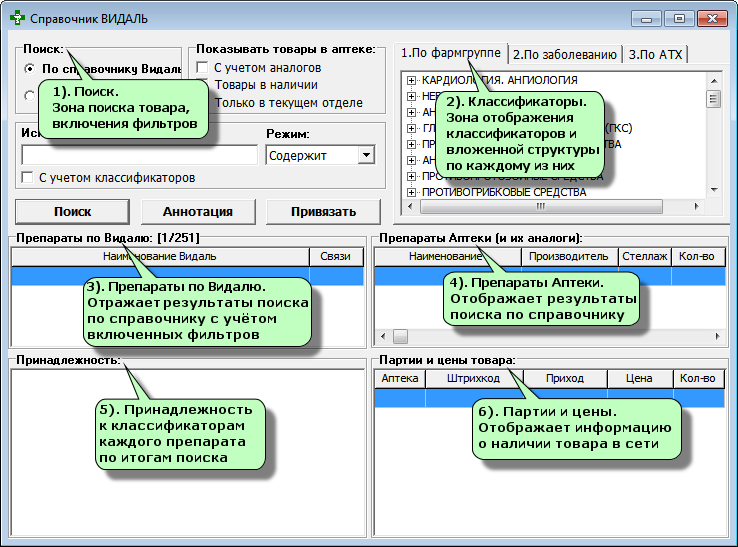Click the classifier tree vertical scrollbar thumb

[714, 98]
